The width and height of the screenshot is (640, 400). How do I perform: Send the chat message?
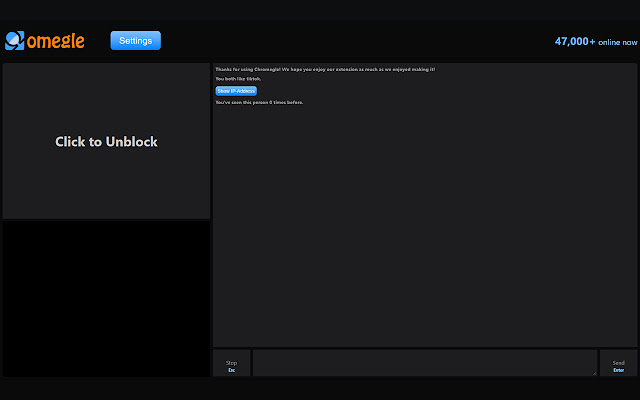tap(618, 363)
